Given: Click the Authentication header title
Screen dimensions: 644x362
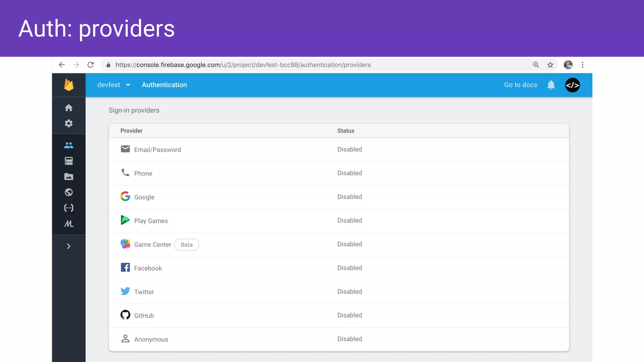Looking at the screenshot, I should pos(164,85).
